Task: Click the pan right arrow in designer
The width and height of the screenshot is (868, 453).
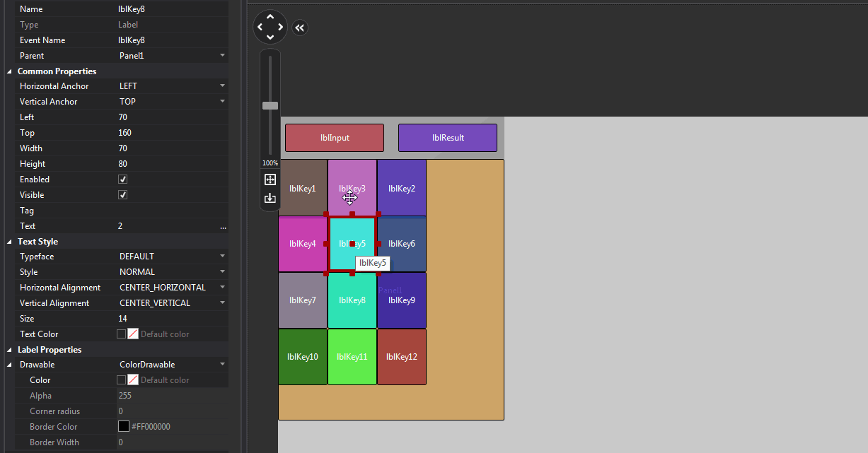Action: point(281,28)
